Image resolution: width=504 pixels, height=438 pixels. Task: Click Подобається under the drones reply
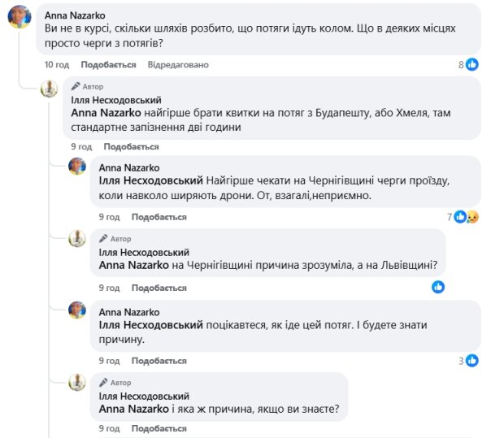tap(159, 217)
